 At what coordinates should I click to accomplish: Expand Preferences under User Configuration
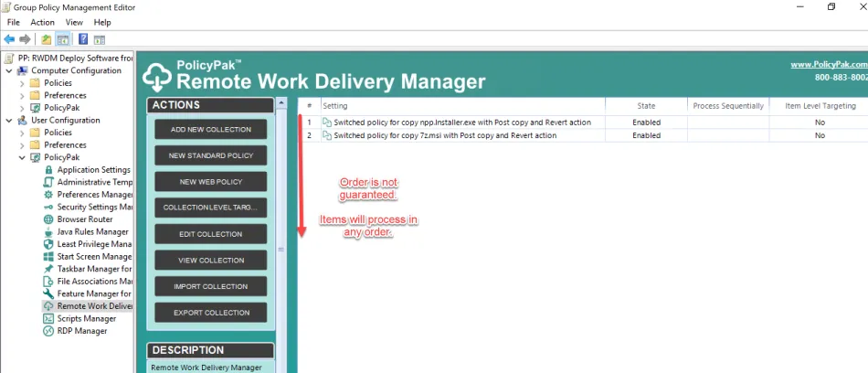tap(22, 145)
